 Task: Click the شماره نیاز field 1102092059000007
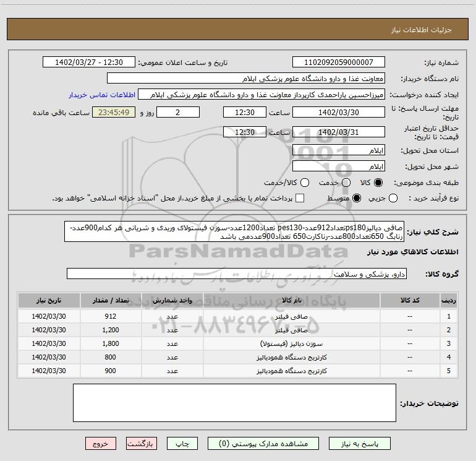coord(339,62)
